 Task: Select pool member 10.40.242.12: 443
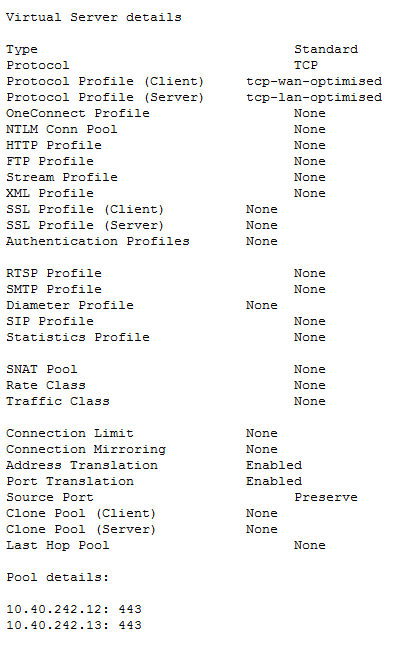[x=74, y=609]
